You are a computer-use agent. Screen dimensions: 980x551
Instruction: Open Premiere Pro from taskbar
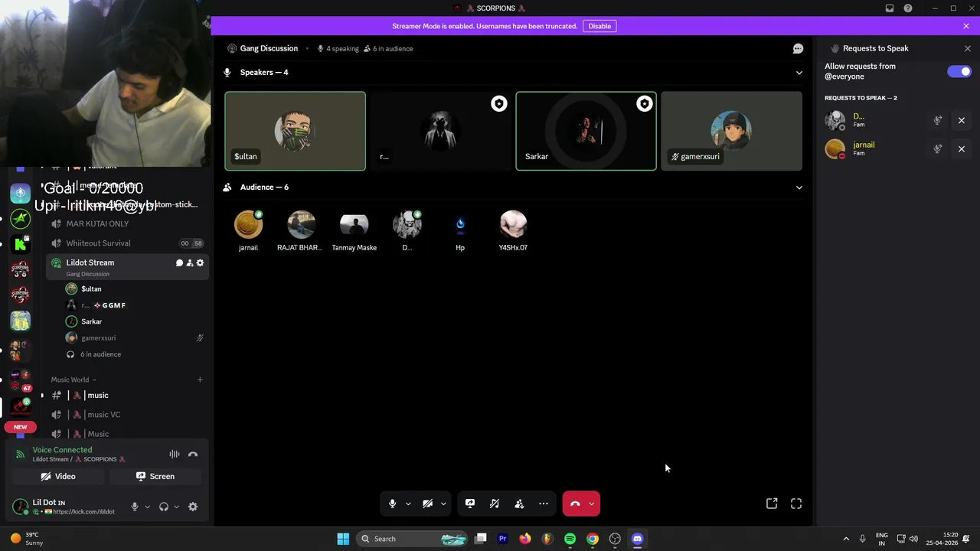coord(502,539)
